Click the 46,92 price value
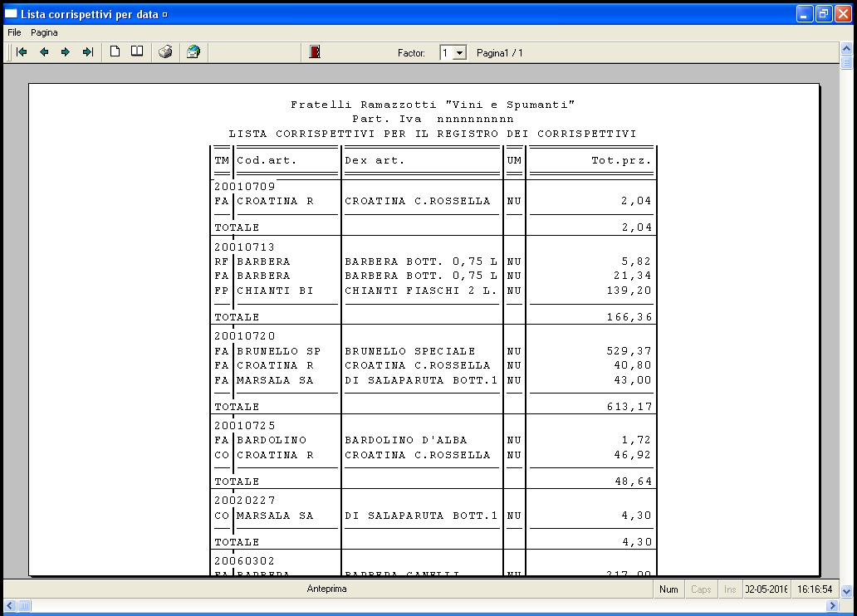The image size is (857, 616). [x=633, y=455]
